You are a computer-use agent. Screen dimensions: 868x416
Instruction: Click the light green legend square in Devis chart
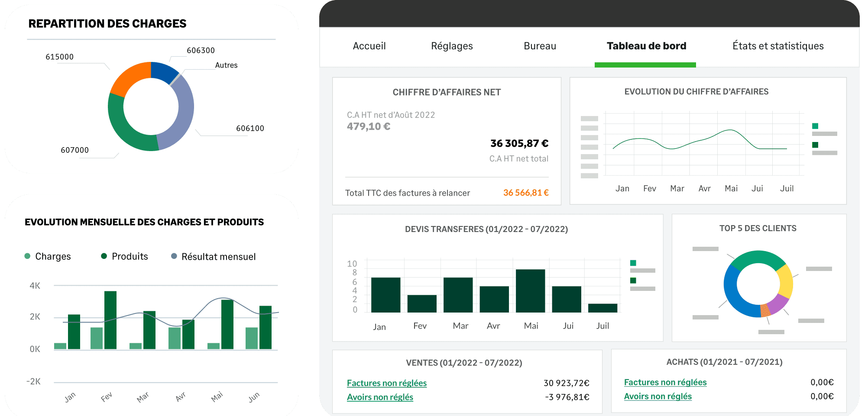pyautogui.click(x=633, y=263)
